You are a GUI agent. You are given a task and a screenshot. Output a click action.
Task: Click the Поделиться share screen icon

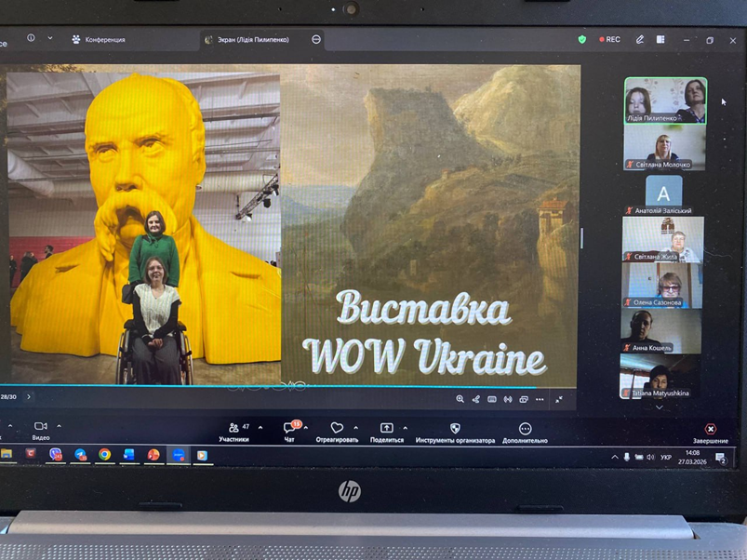click(x=387, y=429)
